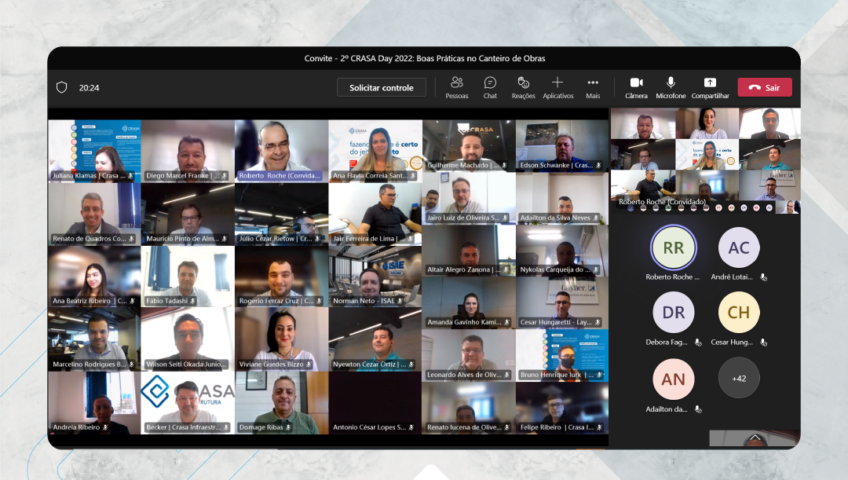The width and height of the screenshot is (848, 480).
Task: Click muted mic icon beside Adailton da
Action: [x=698, y=409]
